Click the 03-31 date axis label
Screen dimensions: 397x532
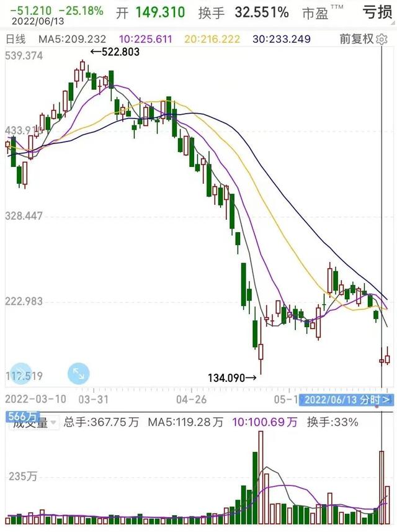pyautogui.click(x=94, y=399)
